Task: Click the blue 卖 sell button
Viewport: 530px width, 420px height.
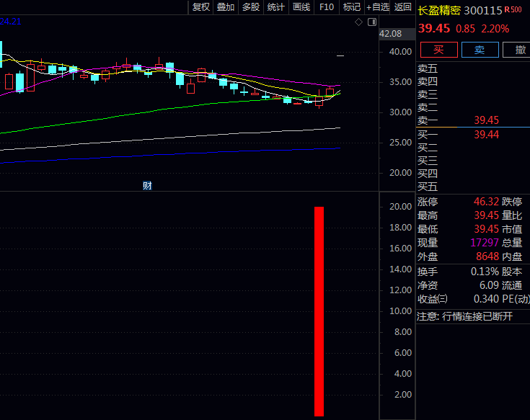Action: [x=480, y=50]
